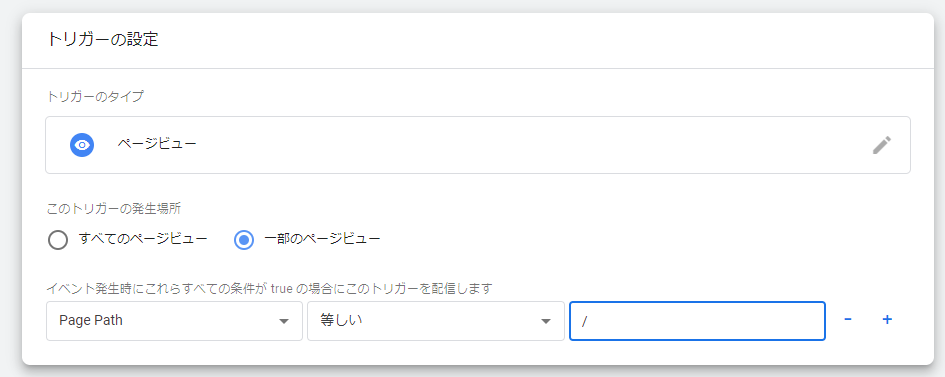Viewport: 945px width, 377px height.
Task: Select the 一部のページビュー radio button
Action: [243, 240]
